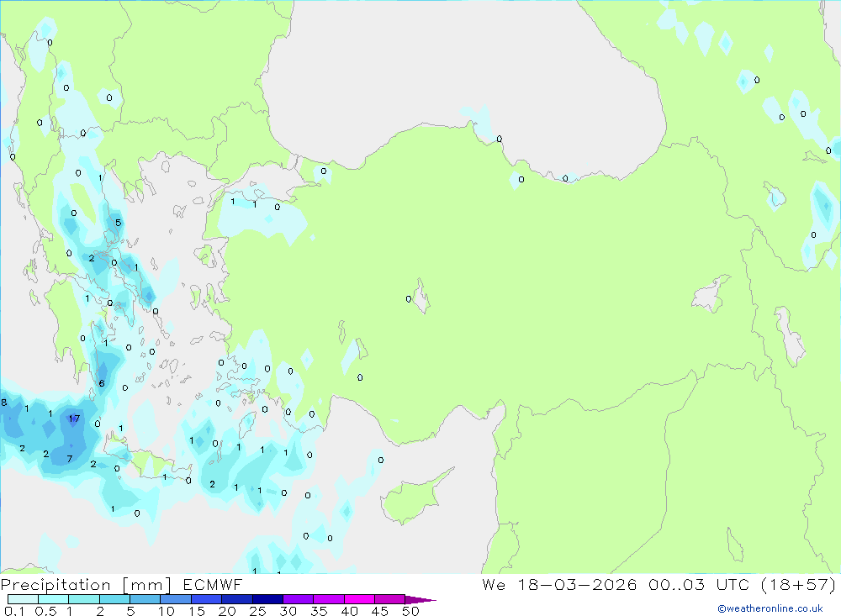Click the 25 to 30 mm legend swatch
This screenshot has height=616, width=841.
(267, 599)
